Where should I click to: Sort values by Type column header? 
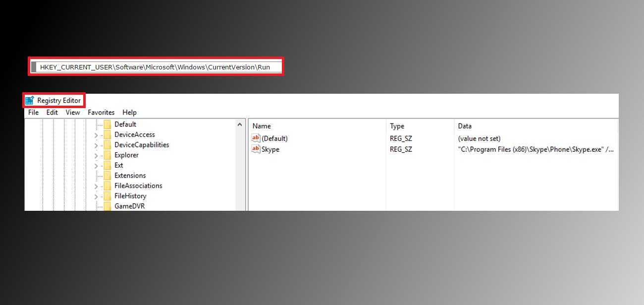[420, 126]
